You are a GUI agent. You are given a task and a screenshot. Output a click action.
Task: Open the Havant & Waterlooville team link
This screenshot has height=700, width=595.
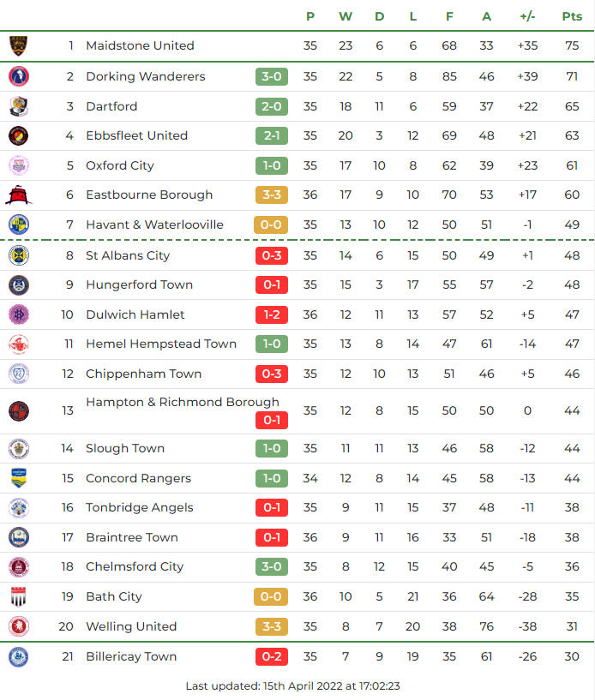pyautogui.click(x=154, y=224)
